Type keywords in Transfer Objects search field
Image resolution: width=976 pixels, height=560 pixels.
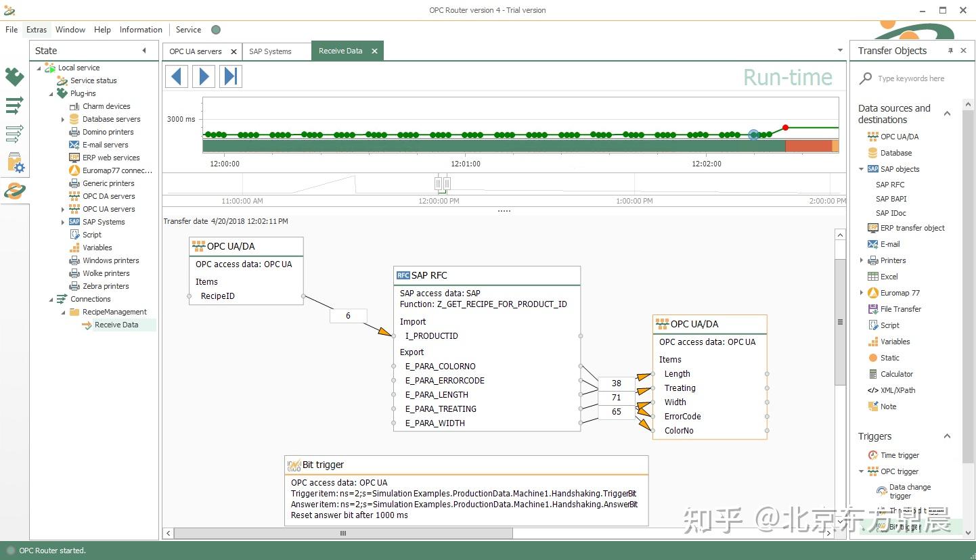[911, 78]
